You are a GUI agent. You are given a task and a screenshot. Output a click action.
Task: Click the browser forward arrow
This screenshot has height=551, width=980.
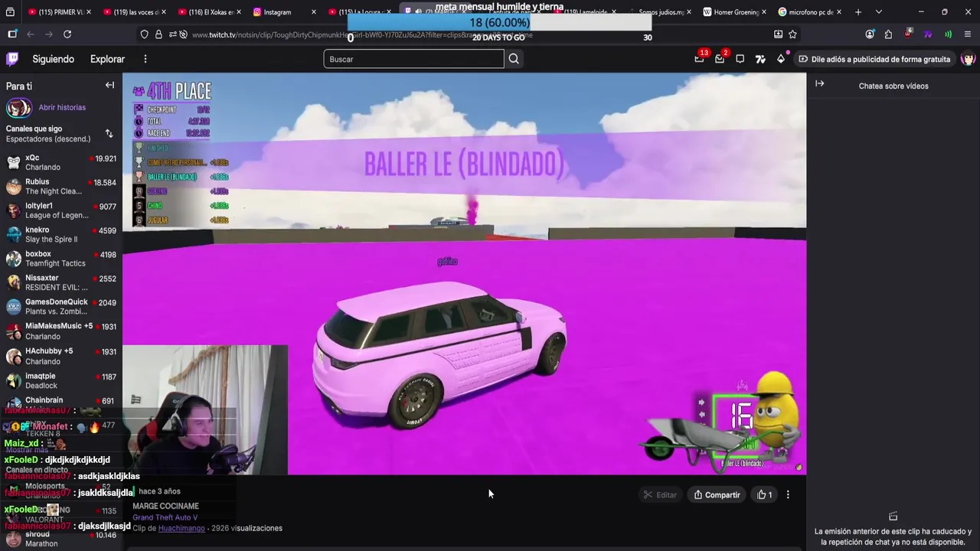coord(49,34)
